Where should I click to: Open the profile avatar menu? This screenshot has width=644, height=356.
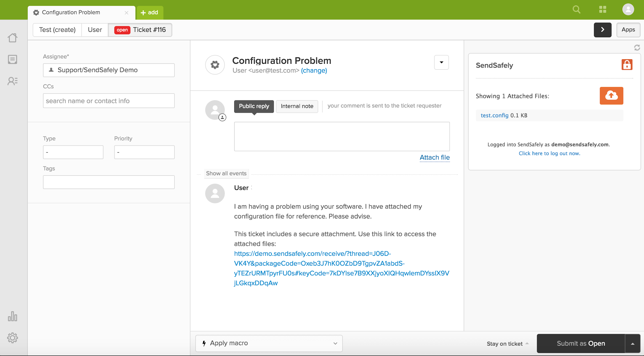coord(628,10)
